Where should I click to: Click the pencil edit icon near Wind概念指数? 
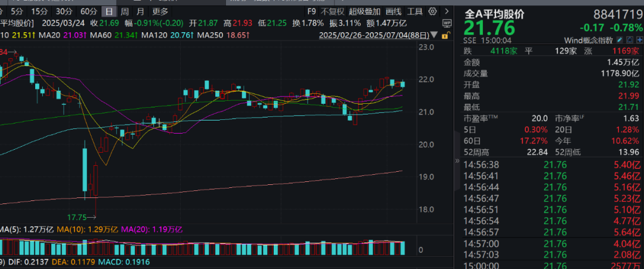[620, 40]
